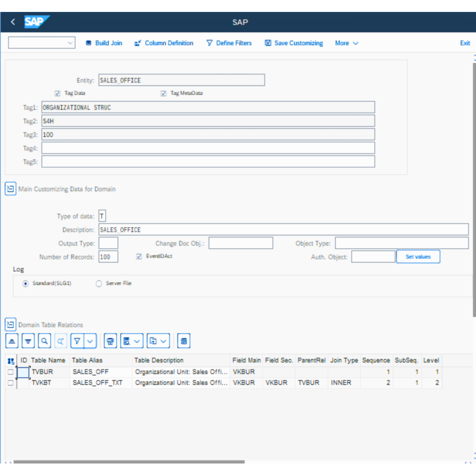Select the Server File radio button
The width and height of the screenshot is (476, 476).
tap(99, 284)
